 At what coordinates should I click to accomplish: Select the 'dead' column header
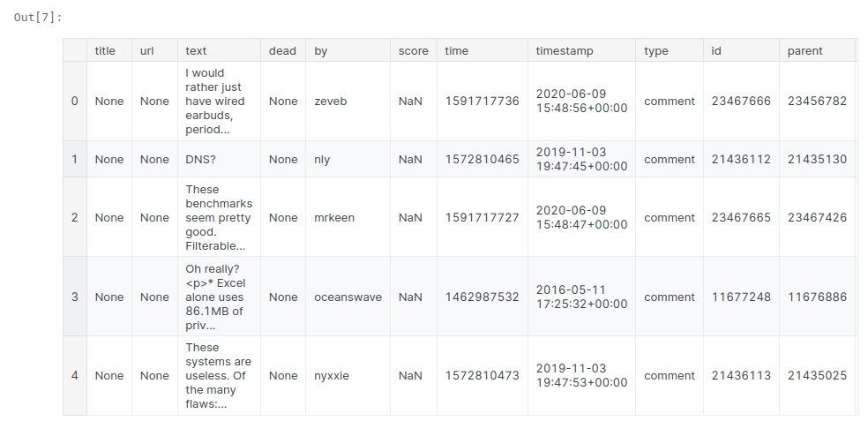[282, 51]
